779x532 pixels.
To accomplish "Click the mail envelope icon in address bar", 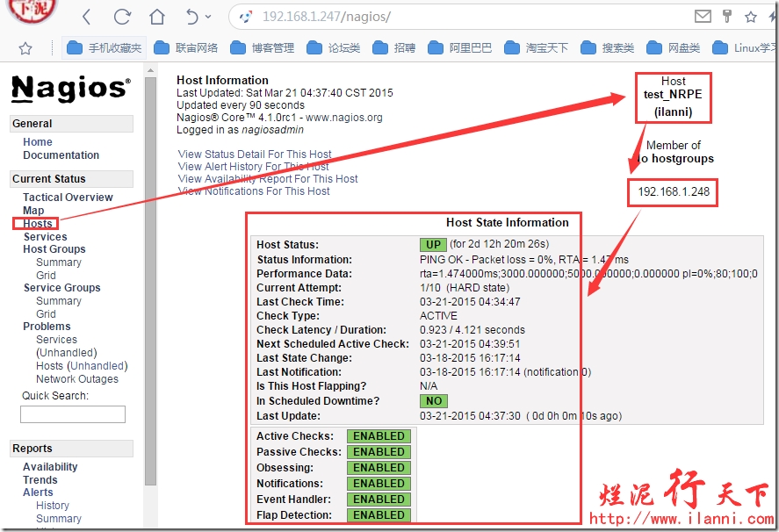I will [x=703, y=17].
